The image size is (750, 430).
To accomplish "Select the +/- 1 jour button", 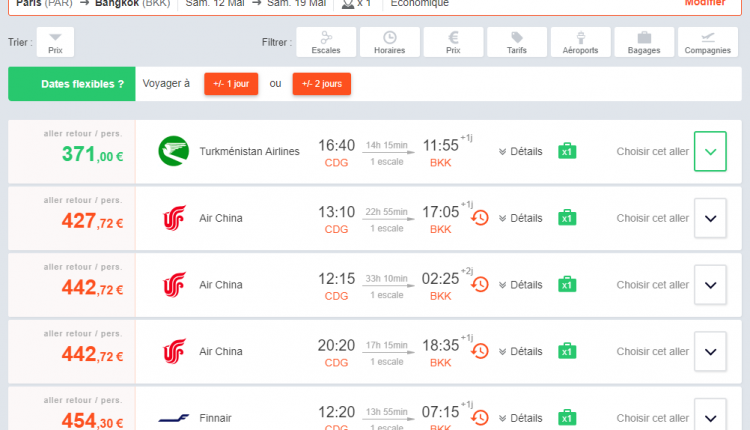I will point(231,84).
